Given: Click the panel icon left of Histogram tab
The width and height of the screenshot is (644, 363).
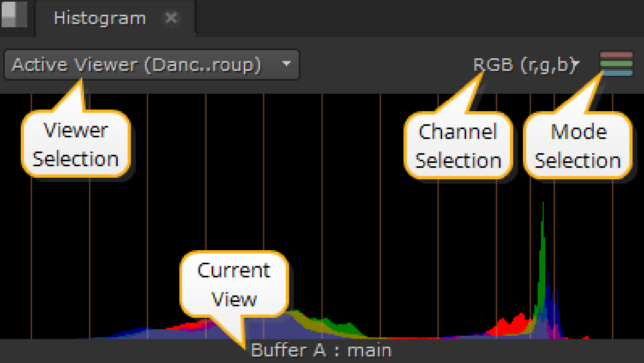Looking at the screenshot, I should (x=14, y=15).
